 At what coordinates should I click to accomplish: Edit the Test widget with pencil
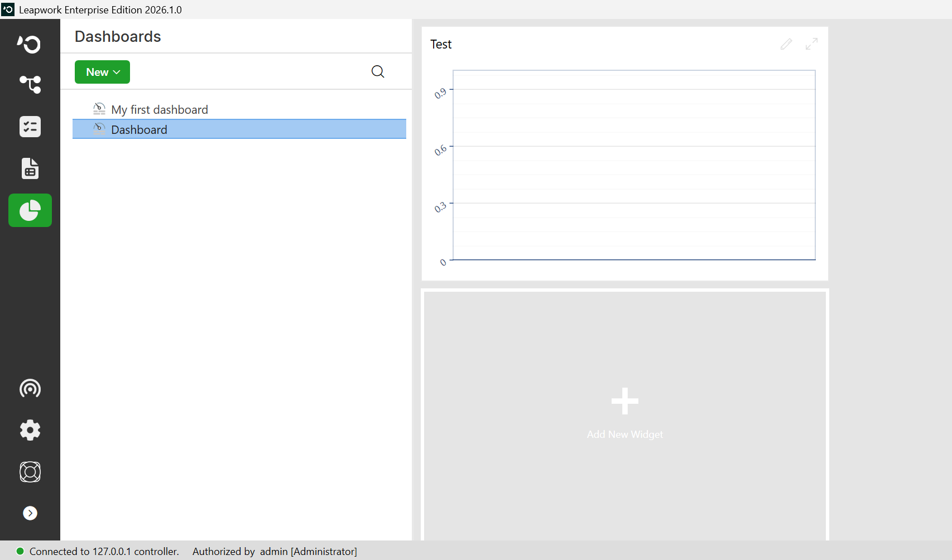tap(786, 44)
